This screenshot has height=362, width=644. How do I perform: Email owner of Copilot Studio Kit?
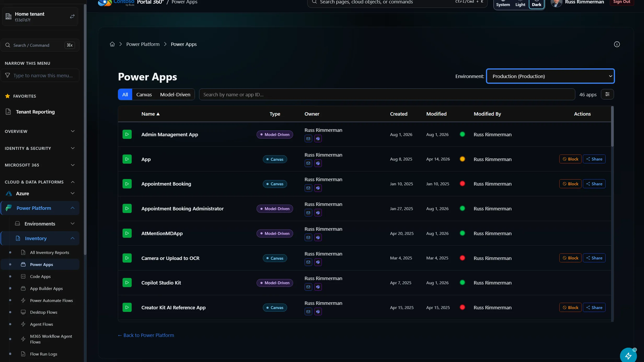pos(308,287)
